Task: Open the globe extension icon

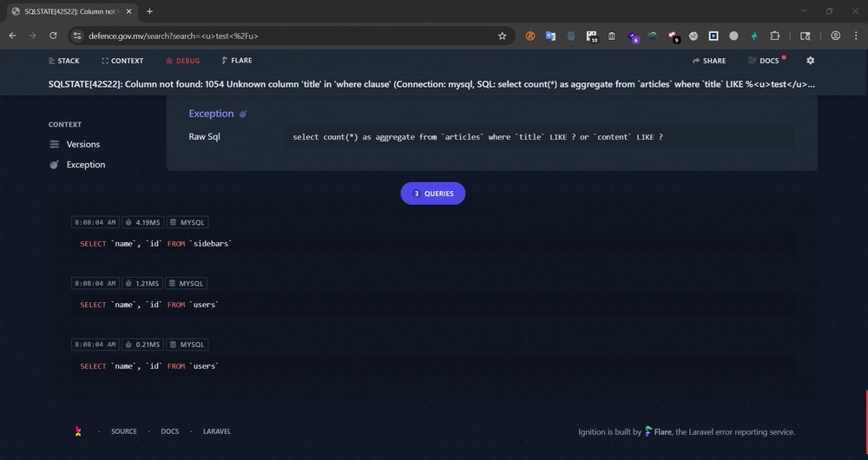Action: [733, 36]
